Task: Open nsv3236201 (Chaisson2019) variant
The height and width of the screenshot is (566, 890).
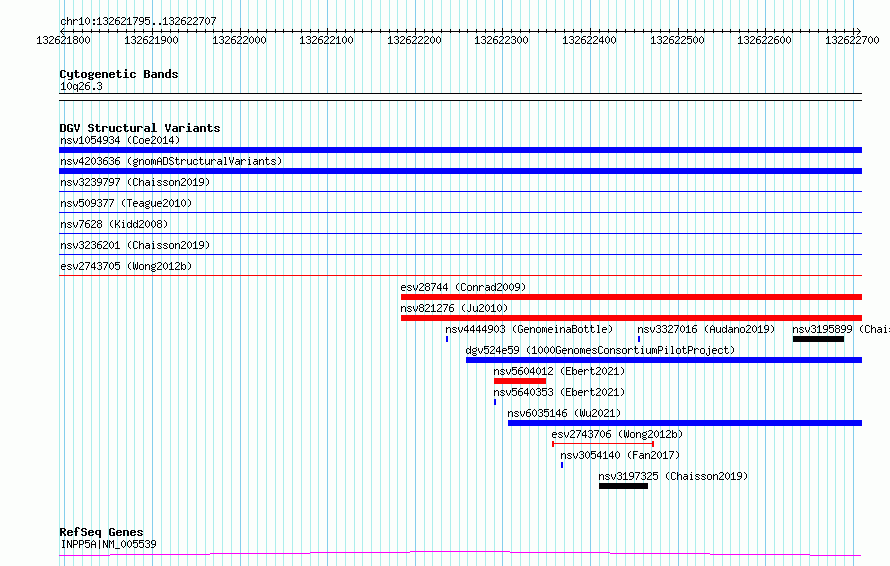Action: click(x=135, y=245)
